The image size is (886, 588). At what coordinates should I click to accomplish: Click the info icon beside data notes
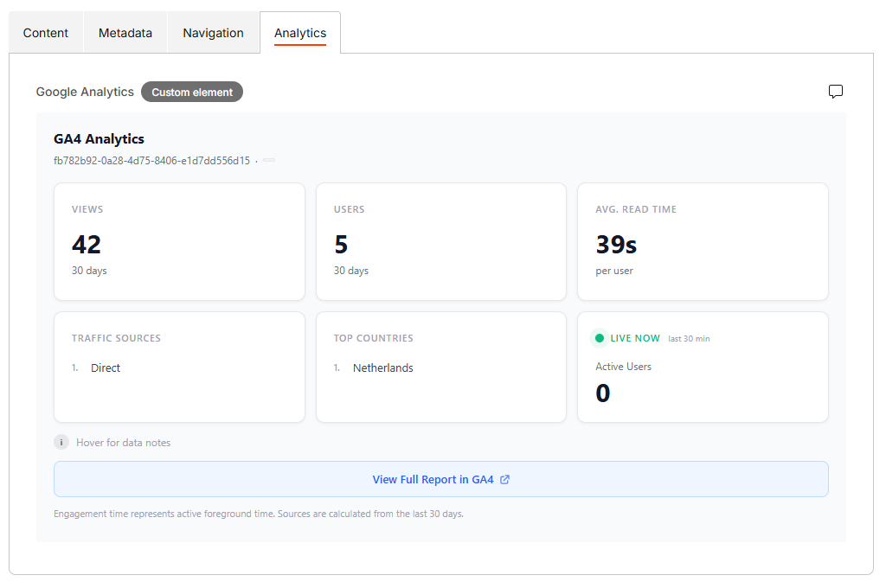(x=61, y=443)
